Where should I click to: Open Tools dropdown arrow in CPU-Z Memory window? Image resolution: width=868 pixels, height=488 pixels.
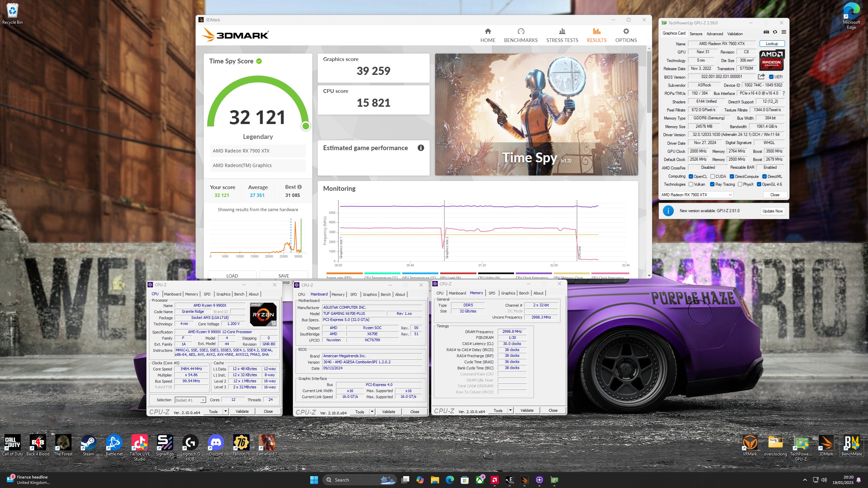(x=510, y=410)
